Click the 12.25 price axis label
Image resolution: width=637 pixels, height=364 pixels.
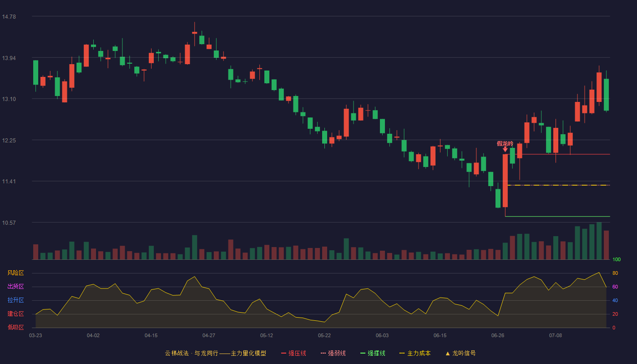point(9,140)
